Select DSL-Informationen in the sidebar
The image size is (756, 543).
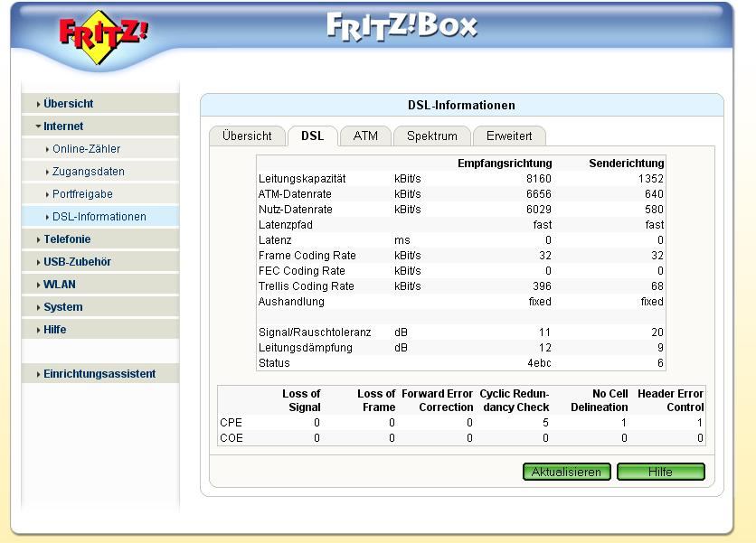click(100, 217)
